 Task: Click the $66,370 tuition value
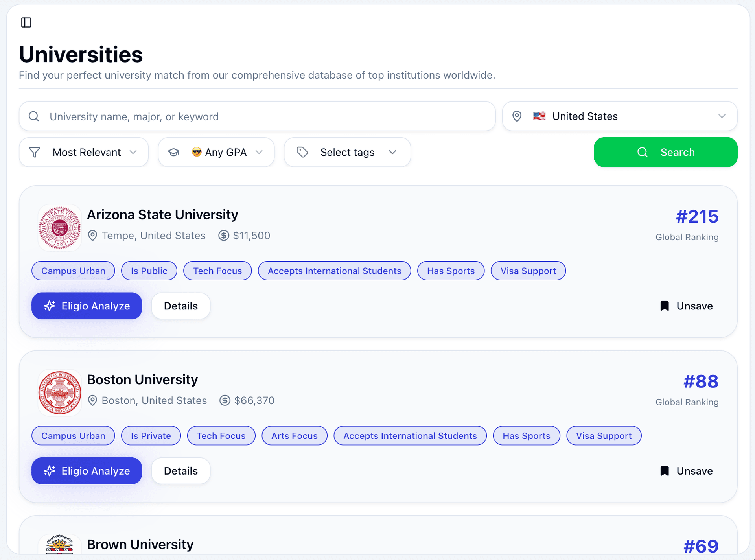pos(254,401)
